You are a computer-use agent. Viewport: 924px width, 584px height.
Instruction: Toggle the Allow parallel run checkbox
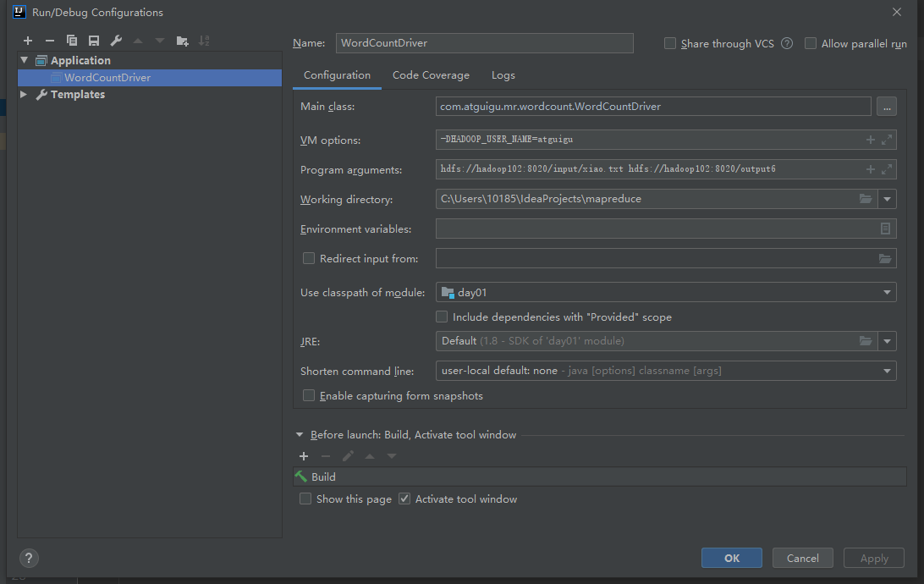click(x=811, y=43)
